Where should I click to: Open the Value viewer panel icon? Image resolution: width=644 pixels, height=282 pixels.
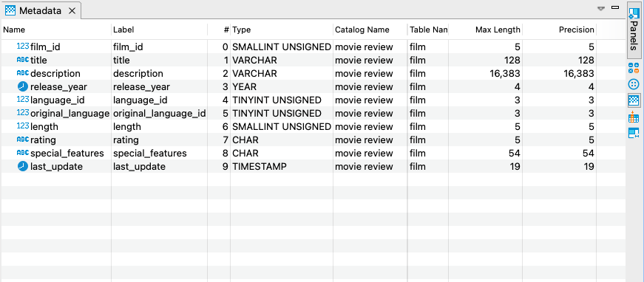[634, 133]
